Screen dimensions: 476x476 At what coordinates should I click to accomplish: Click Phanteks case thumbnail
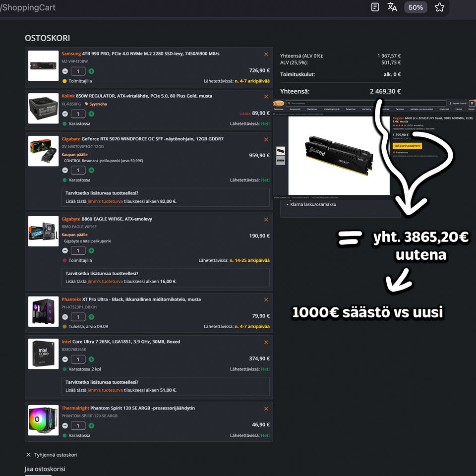pyautogui.click(x=43, y=311)
